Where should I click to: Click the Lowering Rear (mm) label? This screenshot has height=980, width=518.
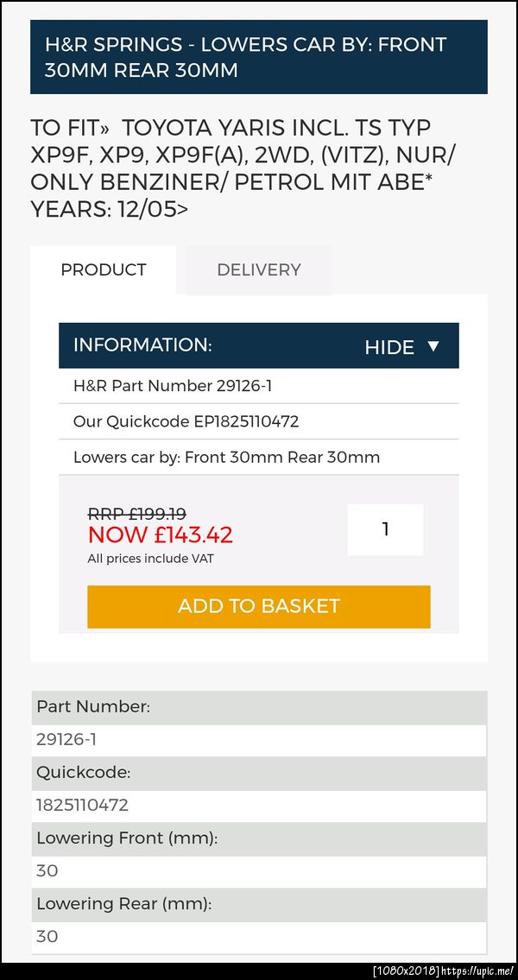tap(123, 904)
